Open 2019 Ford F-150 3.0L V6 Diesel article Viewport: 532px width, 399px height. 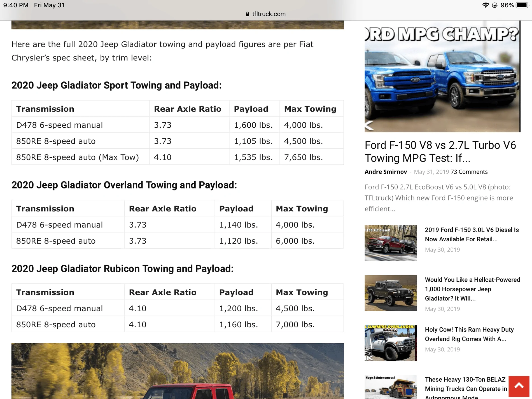tap(472, 235)
